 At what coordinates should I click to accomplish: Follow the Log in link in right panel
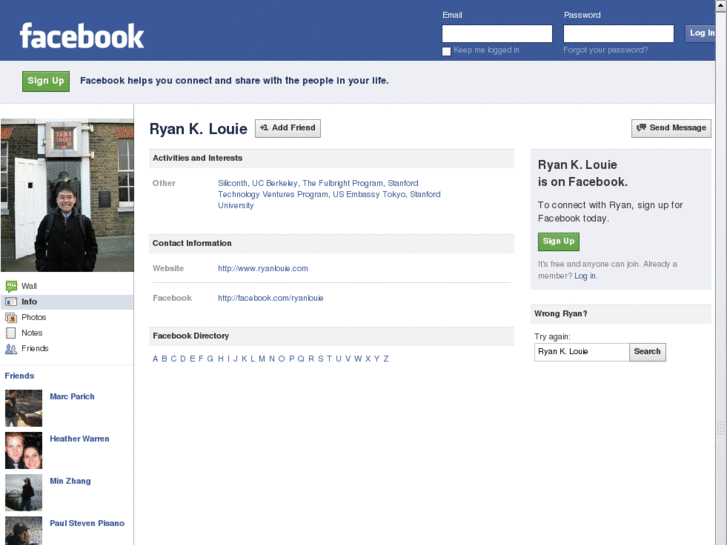click(585, 276)
